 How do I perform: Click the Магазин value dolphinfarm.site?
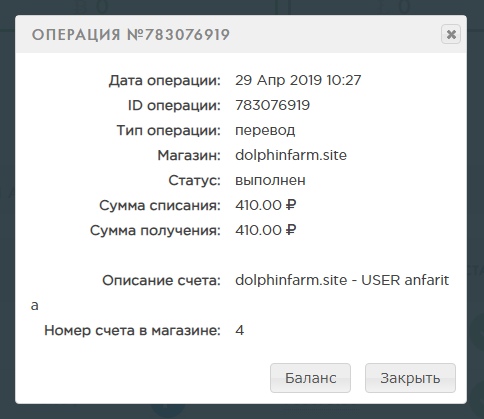[x=291, y=155]
